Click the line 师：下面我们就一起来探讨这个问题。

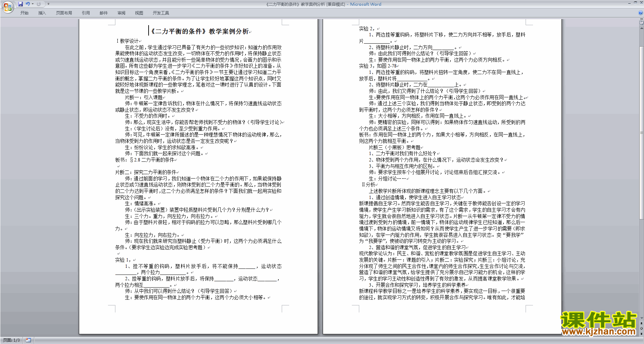(164, 153)
